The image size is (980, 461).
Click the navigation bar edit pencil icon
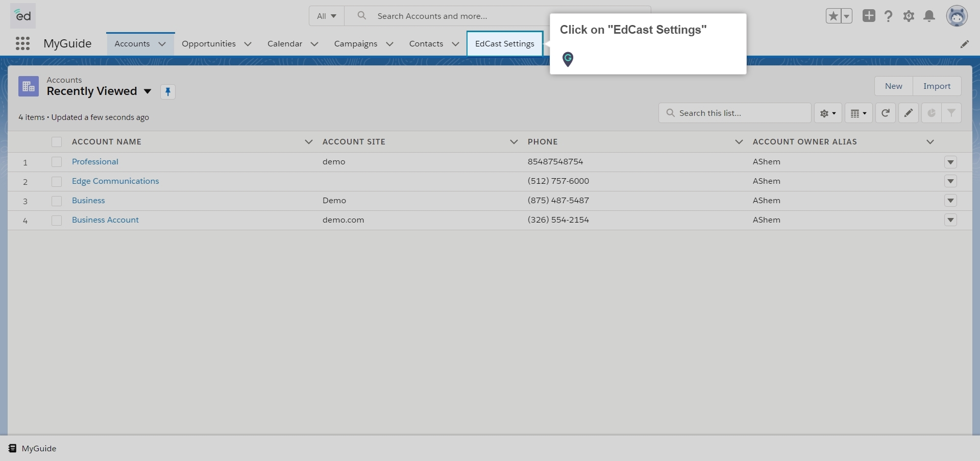click(964, 44)
